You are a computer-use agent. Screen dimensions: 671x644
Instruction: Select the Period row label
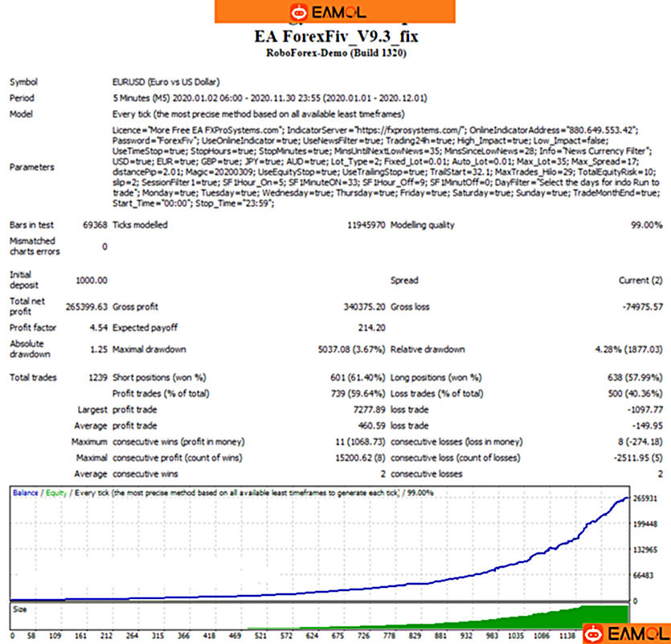[x=22, y=98]
